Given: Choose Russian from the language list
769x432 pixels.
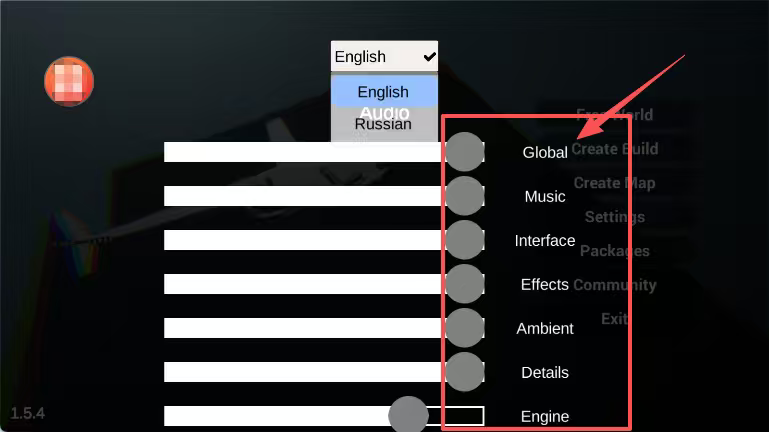Looking at the screenshot, I should point(384,125).
